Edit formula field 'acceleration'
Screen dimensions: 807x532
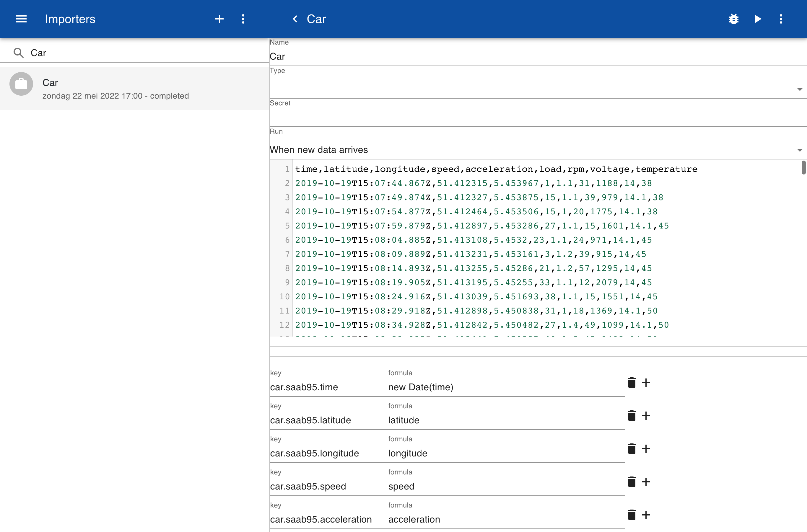coord(506,519)
